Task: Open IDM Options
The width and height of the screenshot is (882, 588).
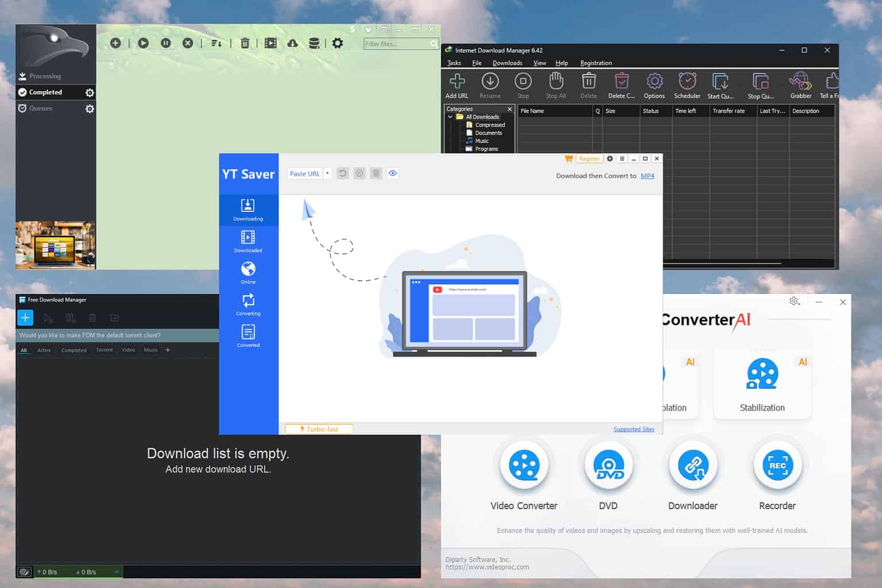Action: point(653,85)
